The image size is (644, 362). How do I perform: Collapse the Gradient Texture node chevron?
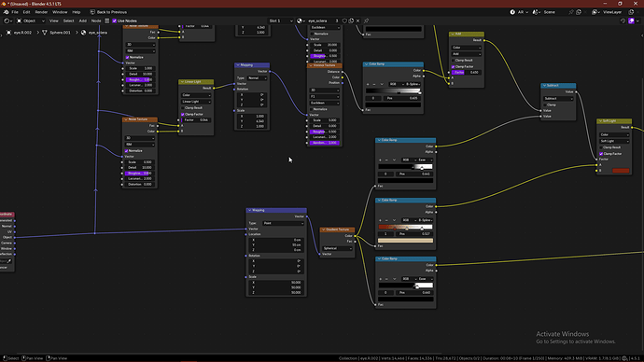click(323, 230)
